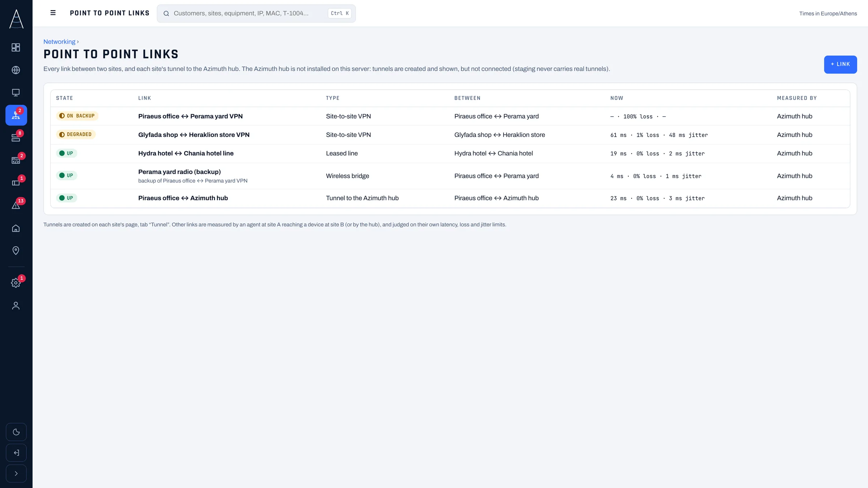Select the 'Leased line' type cell

click(342, 153)
